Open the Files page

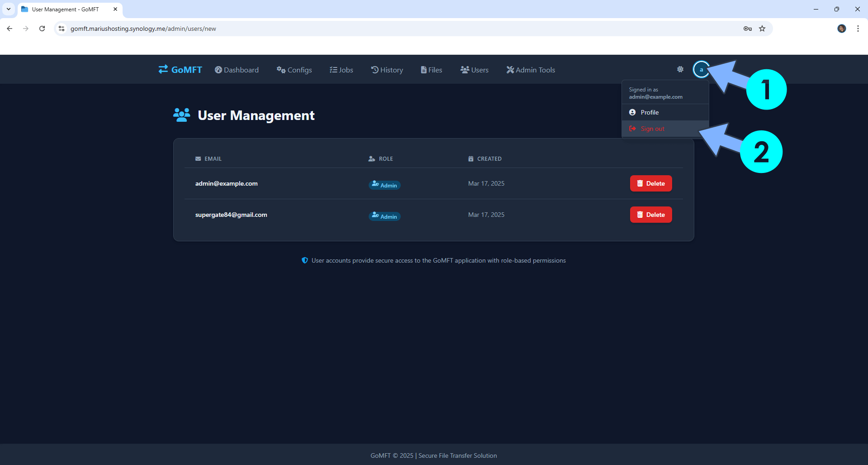(432, 70)
